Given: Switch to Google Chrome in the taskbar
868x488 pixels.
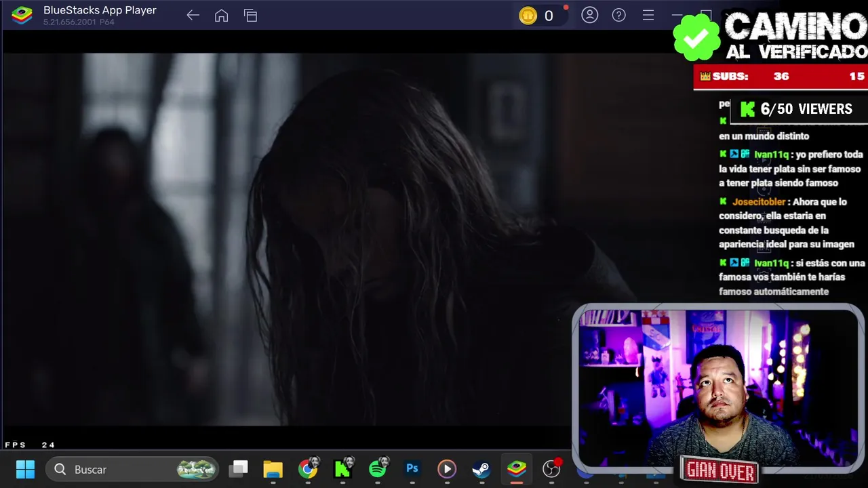Looking at the screenshot, I should [308, 469].
